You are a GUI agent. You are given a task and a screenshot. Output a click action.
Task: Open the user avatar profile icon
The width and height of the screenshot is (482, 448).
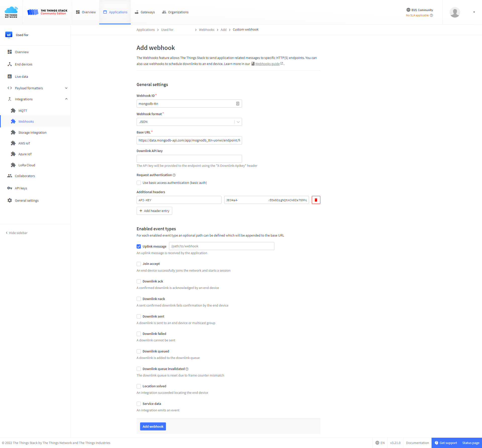click(x=455, y=12)
